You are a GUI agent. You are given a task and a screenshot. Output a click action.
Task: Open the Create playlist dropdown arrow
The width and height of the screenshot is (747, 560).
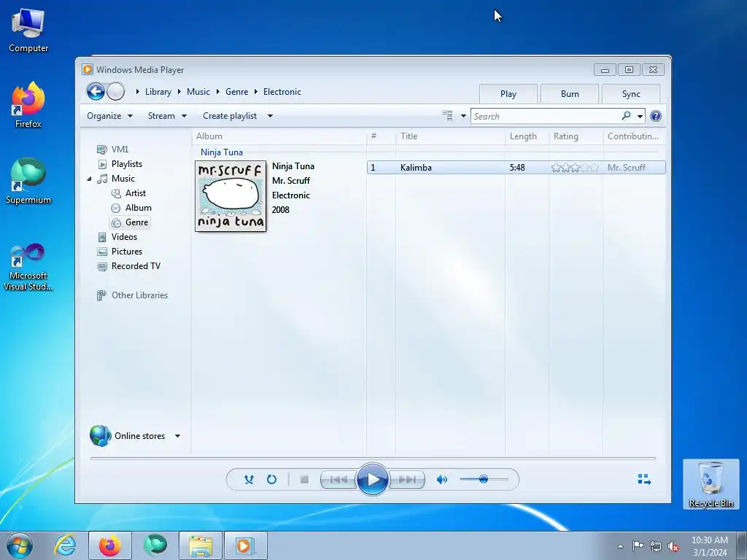[x=270, y=116]
